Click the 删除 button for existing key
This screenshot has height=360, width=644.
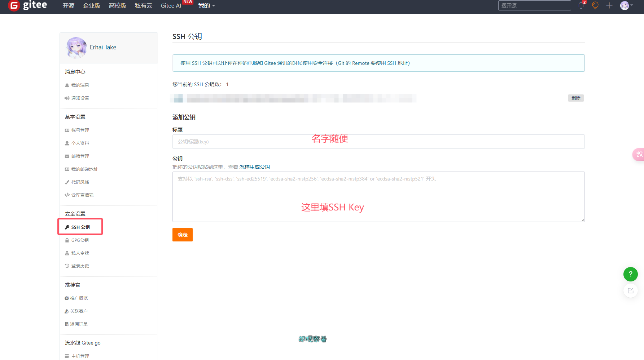(575, 98)
